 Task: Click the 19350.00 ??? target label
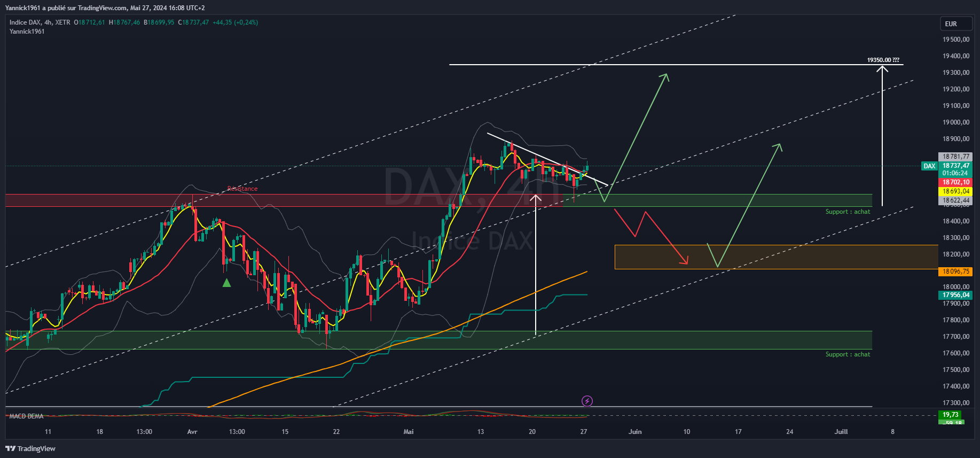pyautogui.click(x=883, y=60)
